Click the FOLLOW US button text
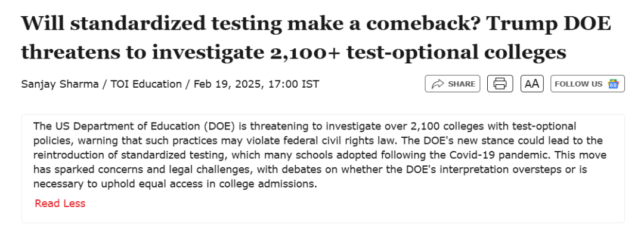Screen dimensions: 644x237 click(578, 84)
